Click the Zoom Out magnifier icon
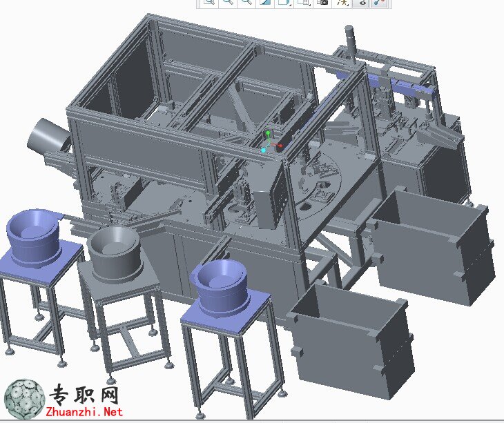504x423 pixels. (x=246, y=2)
